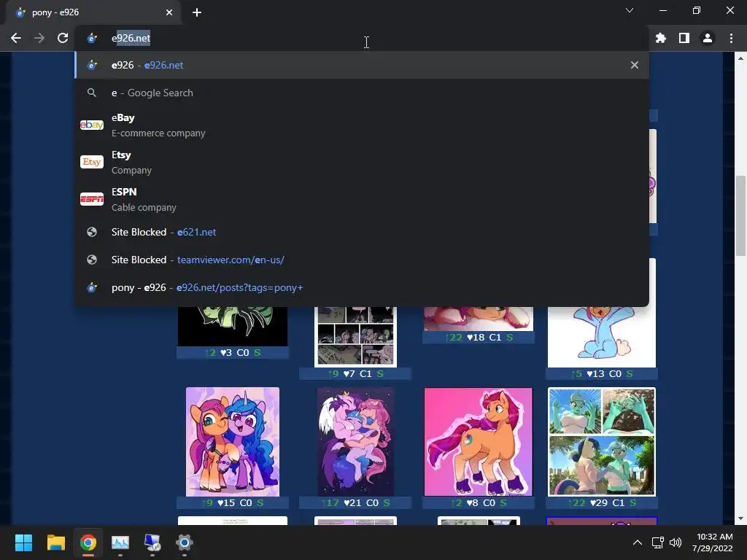The height and width of the screenshot is (560, 747).
Task: Open the volume tray icon
Action: point(676,542)
